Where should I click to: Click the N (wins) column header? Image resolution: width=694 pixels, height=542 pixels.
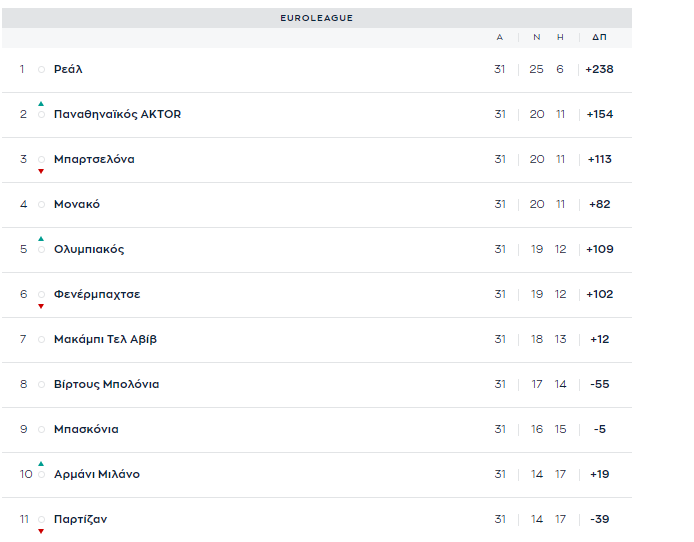click(x=536, y=37)
